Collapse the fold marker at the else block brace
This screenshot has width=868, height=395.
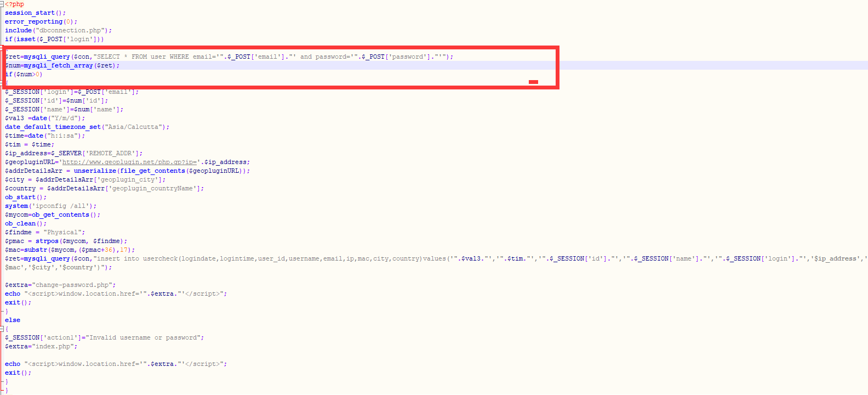click(x=2, y=329)
